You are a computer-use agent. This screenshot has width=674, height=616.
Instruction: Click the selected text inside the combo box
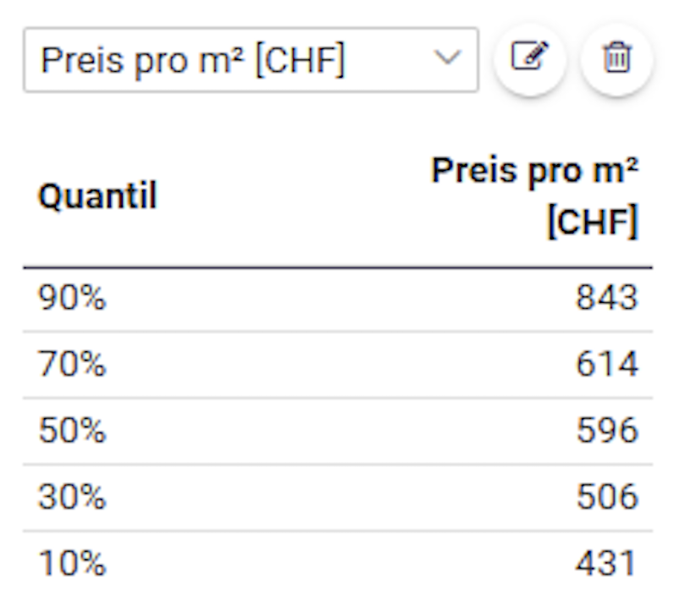pyautogui.click(x=193, y=60)
